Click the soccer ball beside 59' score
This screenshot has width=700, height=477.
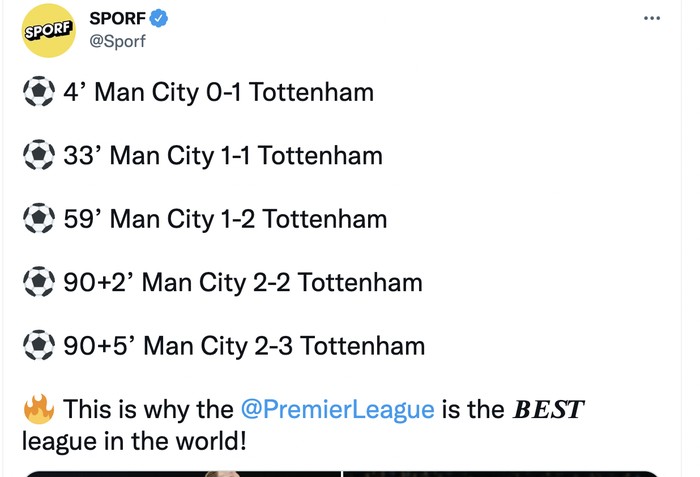[x=39, y=219]
